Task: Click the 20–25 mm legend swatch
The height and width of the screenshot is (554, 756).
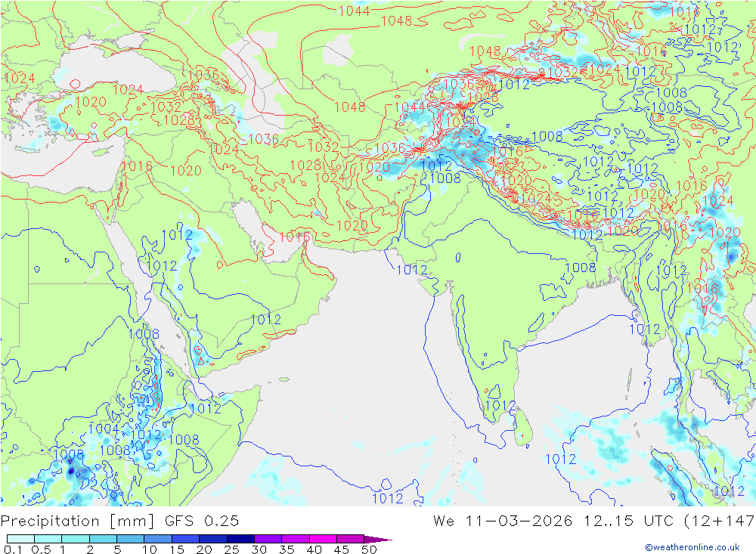Action: (213, 539)
